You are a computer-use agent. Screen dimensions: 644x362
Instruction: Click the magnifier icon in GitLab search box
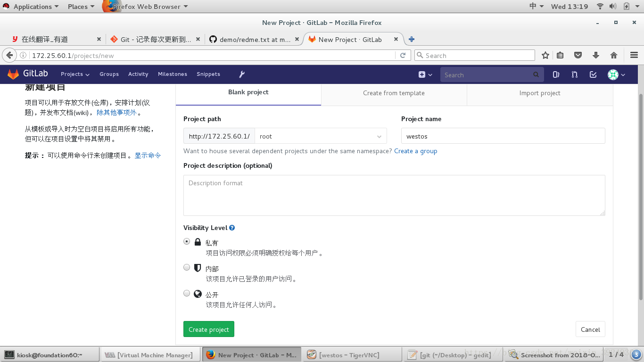point(536,74)
